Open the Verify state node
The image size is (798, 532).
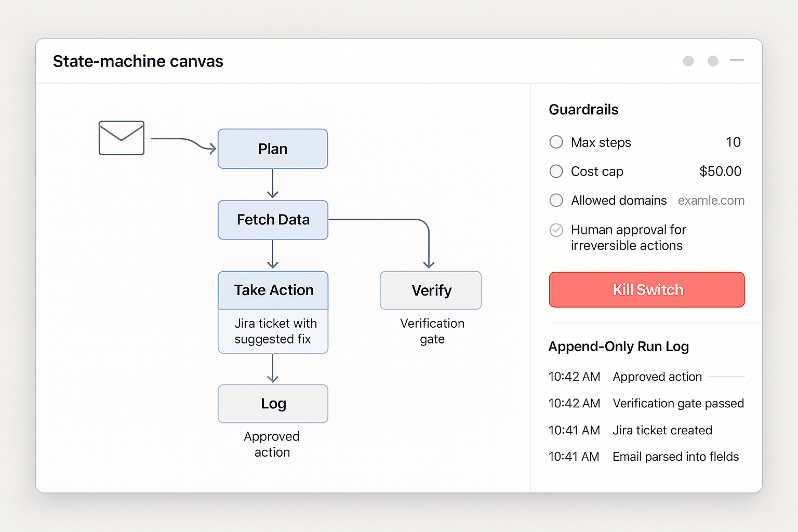(431, 290)
